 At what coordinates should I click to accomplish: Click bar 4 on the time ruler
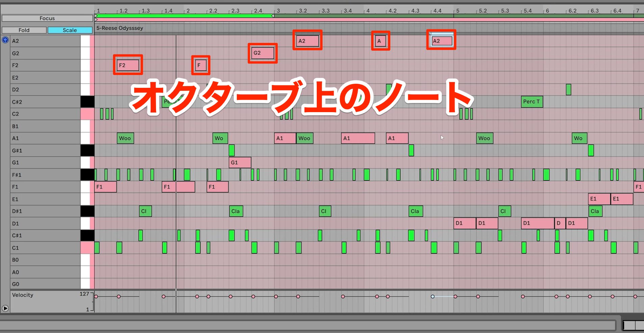(368, 11)
